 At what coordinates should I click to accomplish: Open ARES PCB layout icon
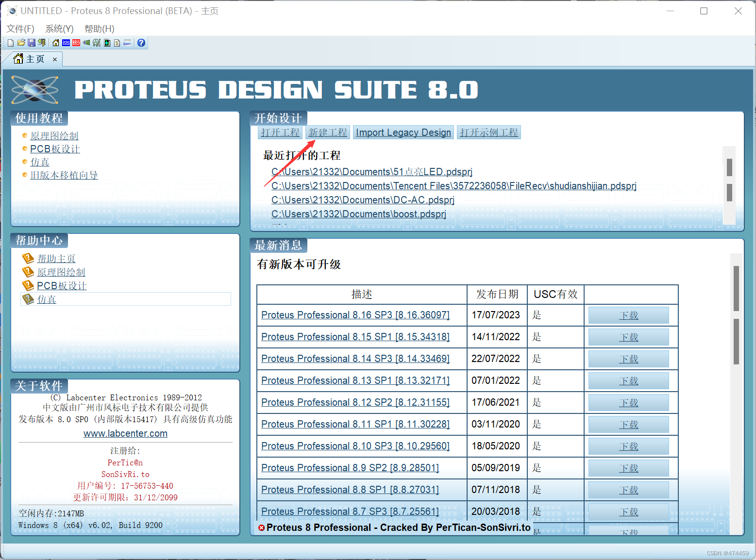pos(76,43)
